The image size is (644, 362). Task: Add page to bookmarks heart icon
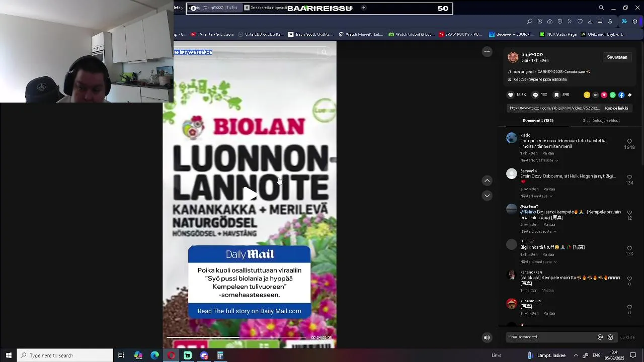(580, 22)
